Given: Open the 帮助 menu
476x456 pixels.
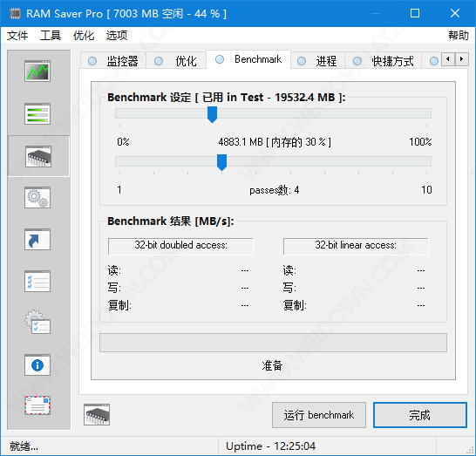Looking at the screenshot, I should pyautogui.click(x=459, y=35).
